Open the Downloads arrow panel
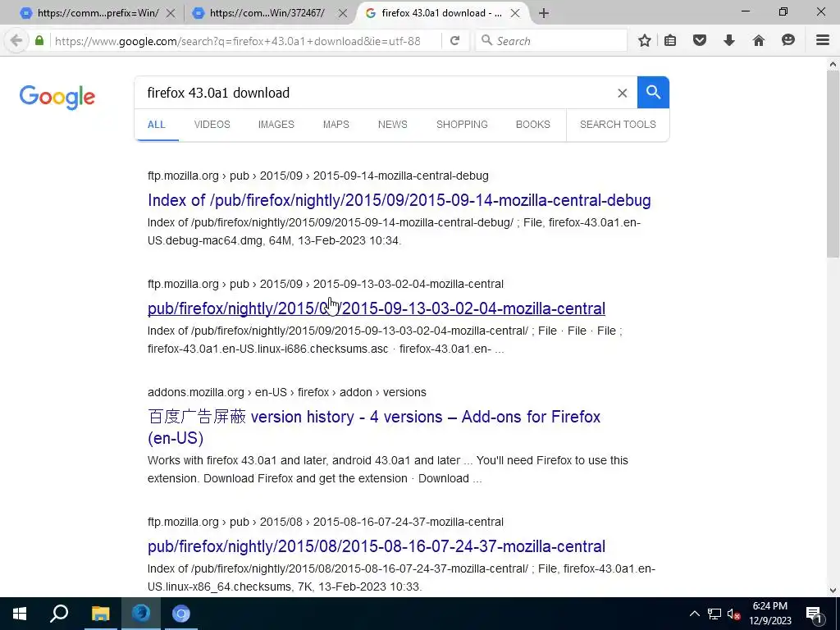The height and width of the screenshot is (630, 840). coord(729,41)
